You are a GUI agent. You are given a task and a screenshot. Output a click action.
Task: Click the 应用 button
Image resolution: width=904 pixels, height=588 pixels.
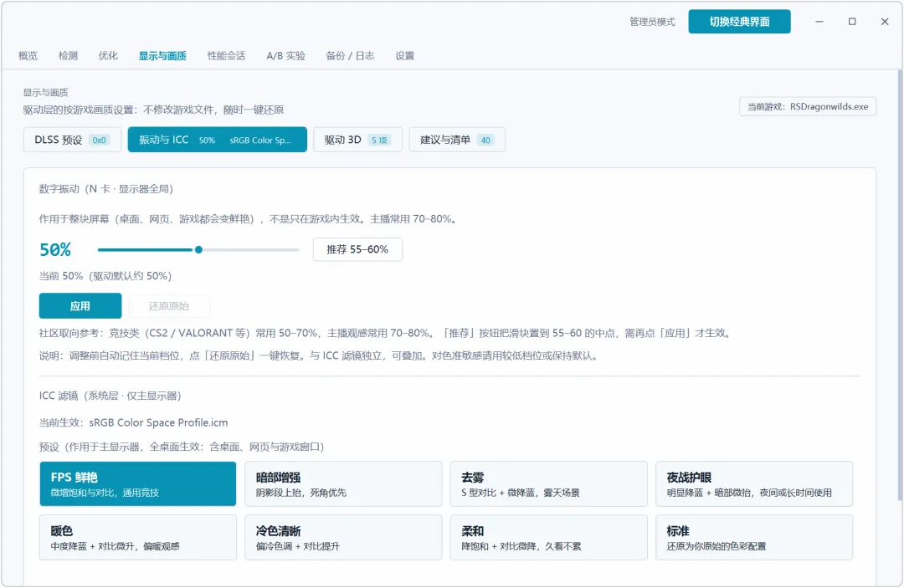tap(80, 306)
